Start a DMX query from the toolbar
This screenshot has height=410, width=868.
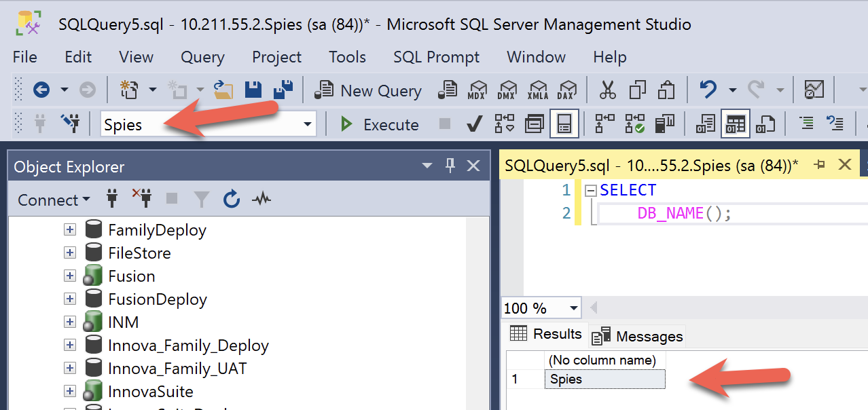tap(507, 90)
